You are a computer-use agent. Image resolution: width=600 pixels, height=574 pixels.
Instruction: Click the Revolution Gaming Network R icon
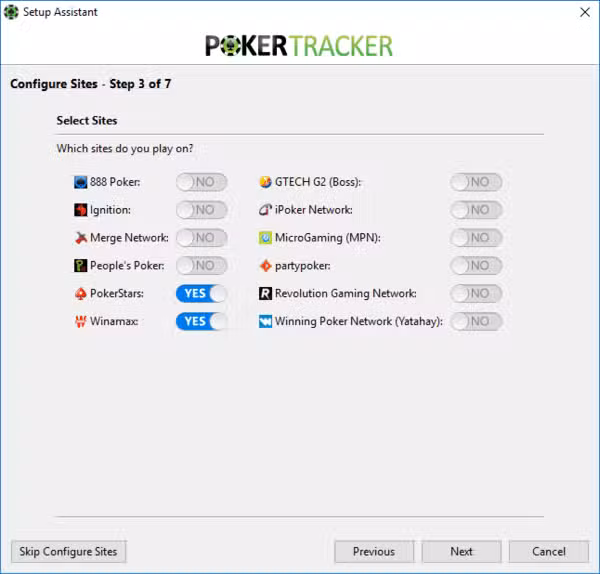pyautogui.click(x=265, y=294)
